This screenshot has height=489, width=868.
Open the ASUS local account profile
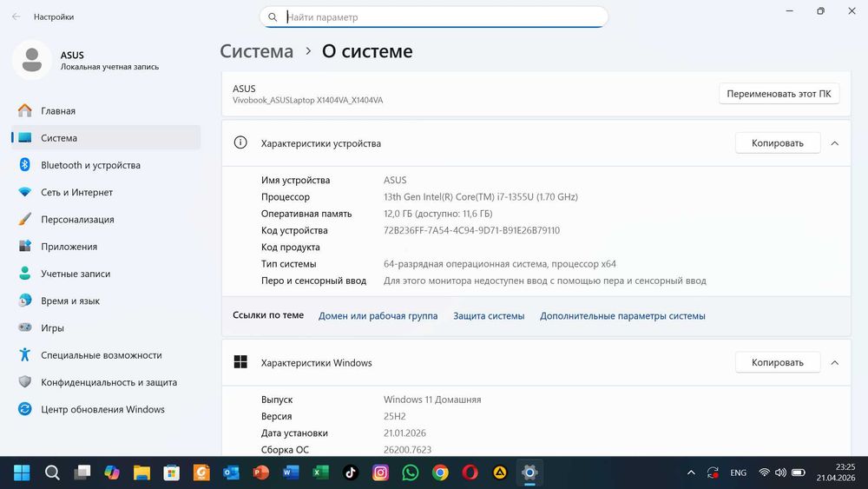pyautogui.click(x=86, y=60)
